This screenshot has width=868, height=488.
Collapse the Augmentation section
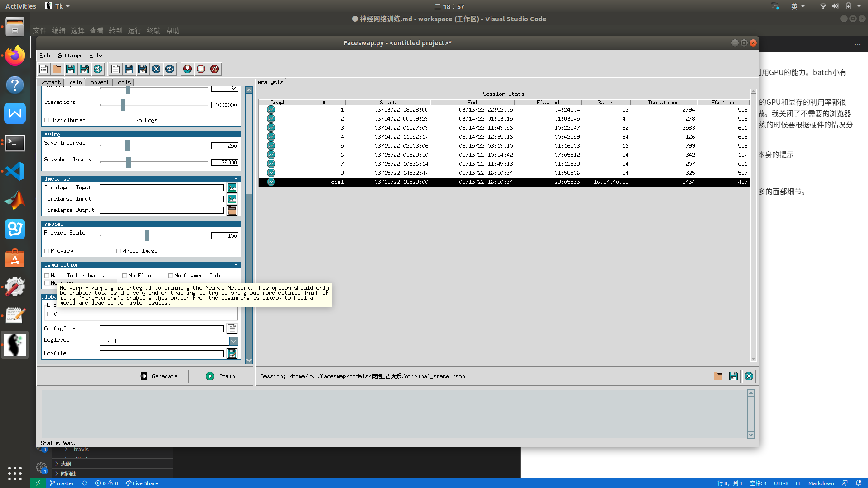[236, 265]
